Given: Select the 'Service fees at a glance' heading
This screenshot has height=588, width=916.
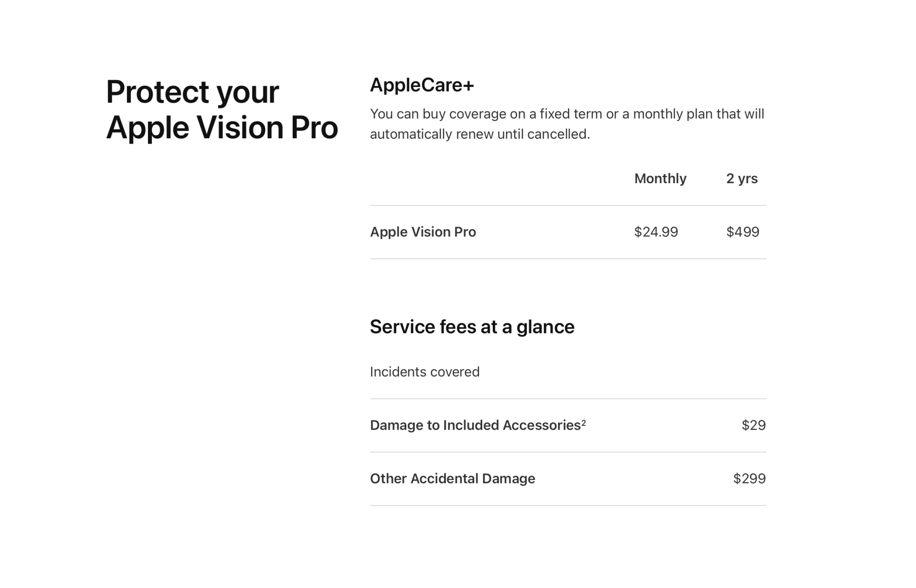Looking at the screenshot, I should click(472, 327).
